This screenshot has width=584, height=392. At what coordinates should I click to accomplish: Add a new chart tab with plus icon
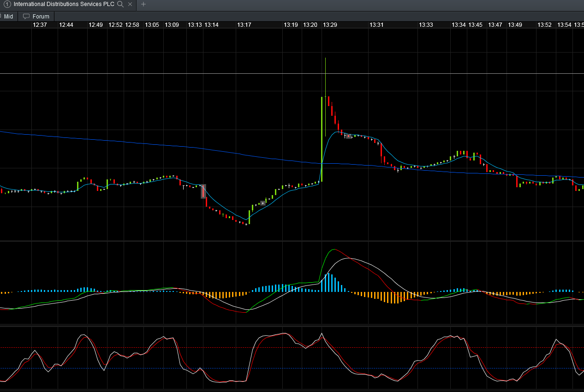point(143,4)
